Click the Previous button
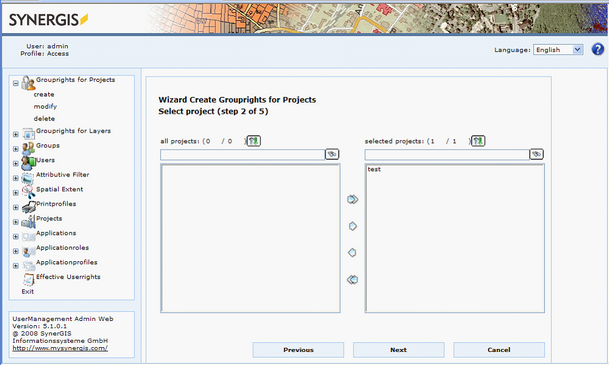This screenshot has height=365, width=609. [298, 350]
